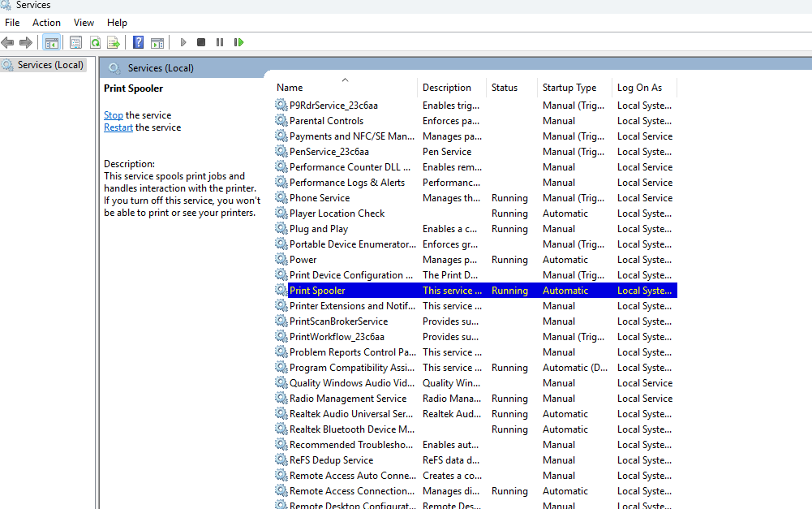This screenshot has height=509, width=812.
Task: Click the gear icon next to Print Spooler
Action: coord(281,291)
